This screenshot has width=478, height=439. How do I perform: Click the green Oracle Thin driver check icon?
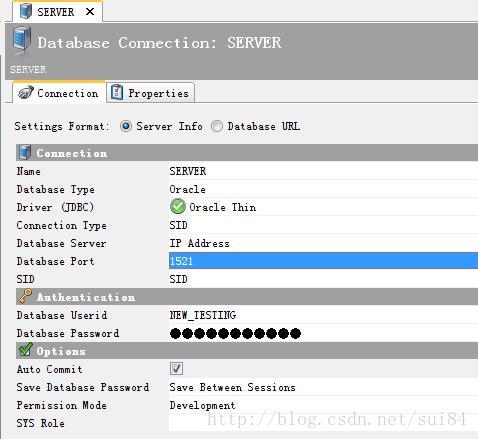(x=178, y=207)
